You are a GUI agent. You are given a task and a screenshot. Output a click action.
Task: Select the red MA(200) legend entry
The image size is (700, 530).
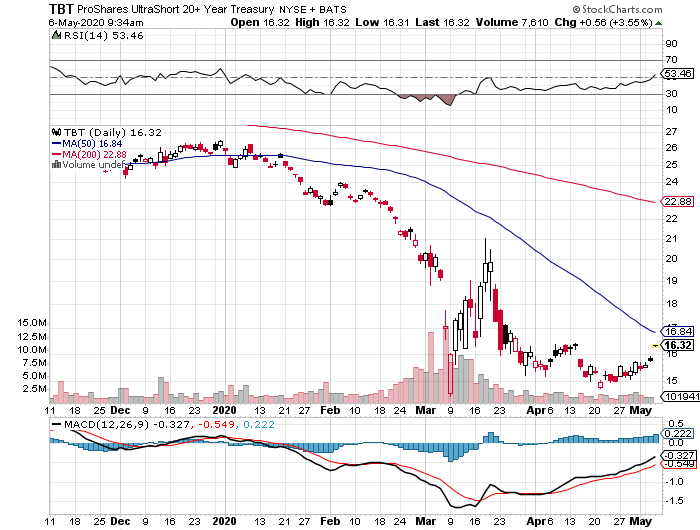tap(92, 154)
